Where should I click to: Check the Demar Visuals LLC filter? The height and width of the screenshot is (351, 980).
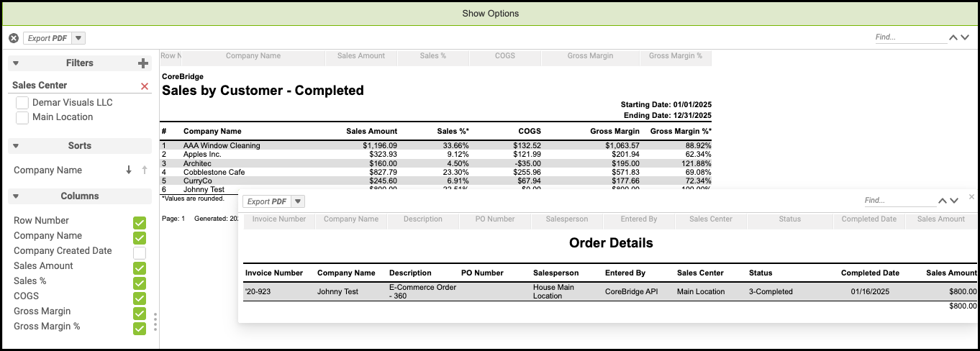(22, 103)
